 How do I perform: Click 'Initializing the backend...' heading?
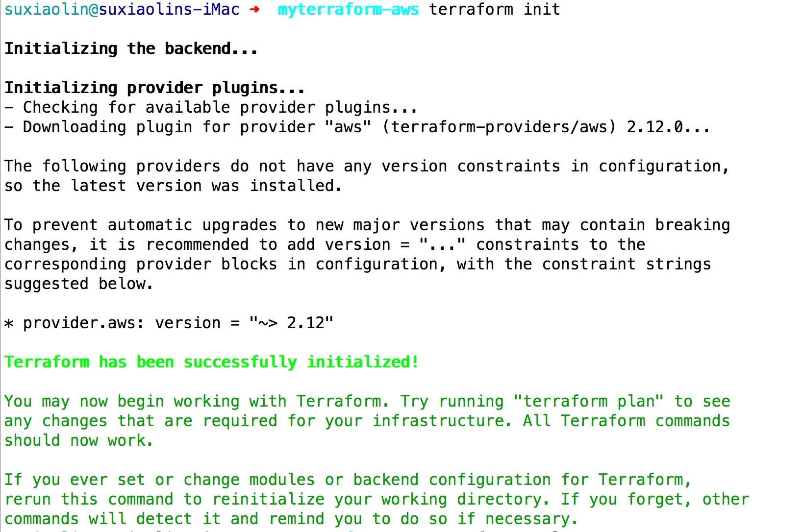pos(131,48)
